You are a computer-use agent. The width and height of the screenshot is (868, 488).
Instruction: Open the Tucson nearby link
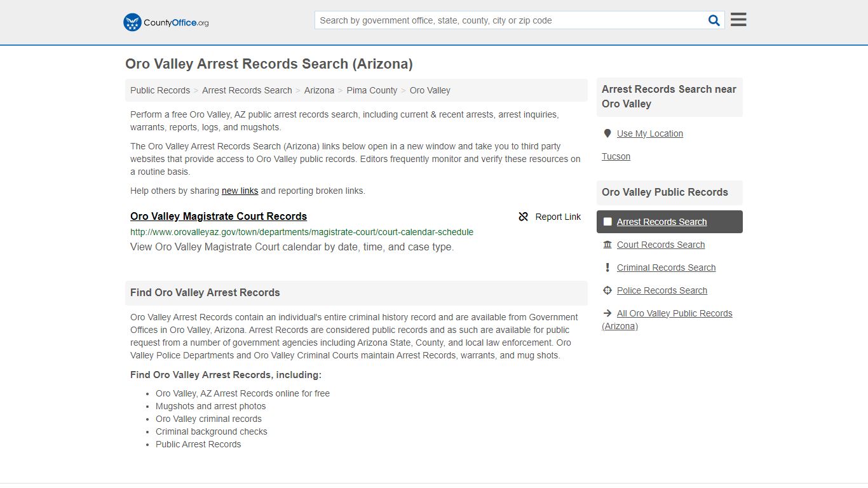pos(616,156)
